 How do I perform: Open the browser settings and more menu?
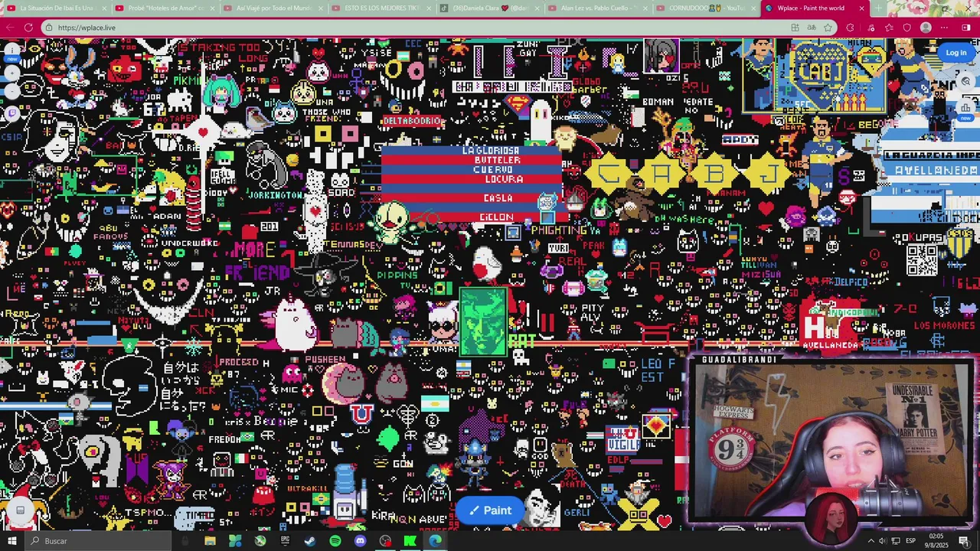[x=944, y=28]
